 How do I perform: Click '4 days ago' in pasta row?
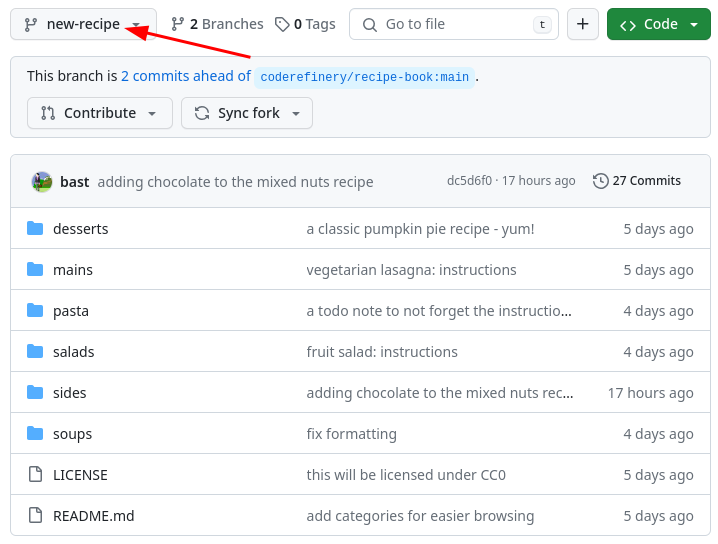(658, 311)
